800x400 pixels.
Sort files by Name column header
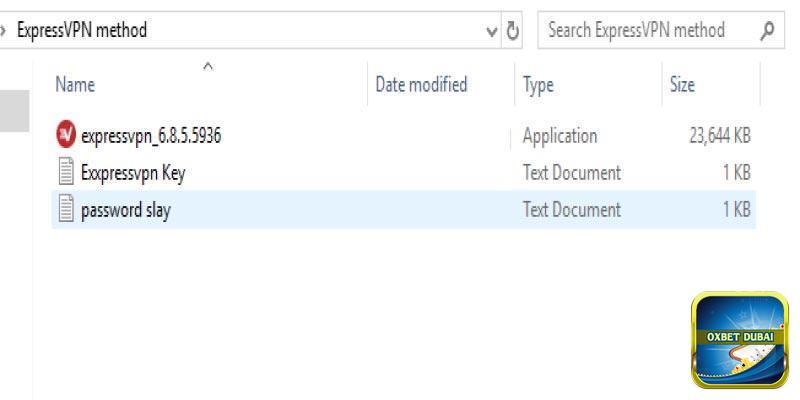[75, 85]
